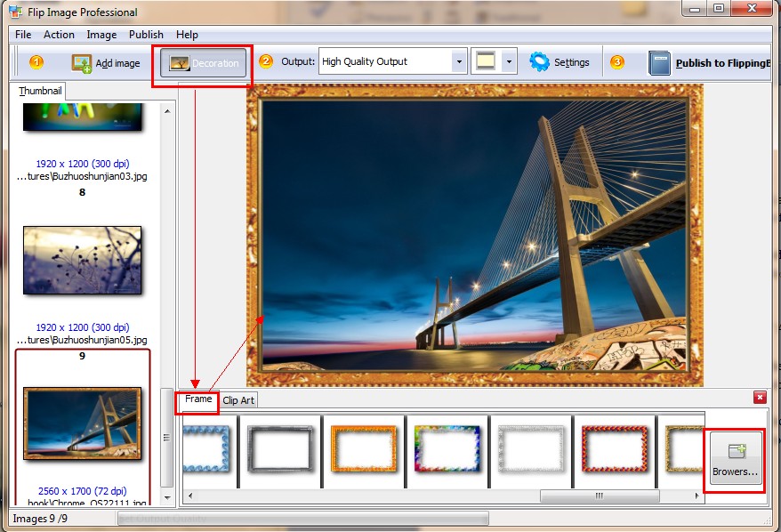Switch to the Clip Art tab

pyautogui.click(x=238, y=400)
